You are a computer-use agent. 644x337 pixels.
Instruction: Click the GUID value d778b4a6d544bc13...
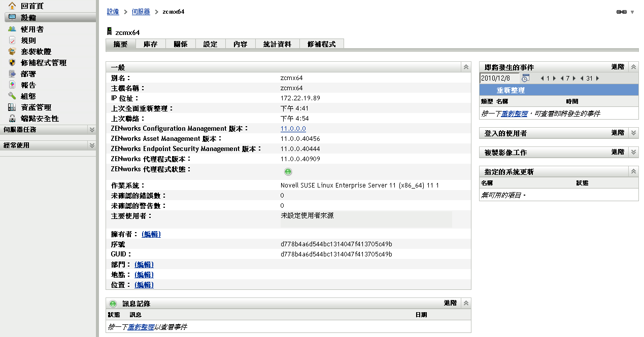coord(336,254)
